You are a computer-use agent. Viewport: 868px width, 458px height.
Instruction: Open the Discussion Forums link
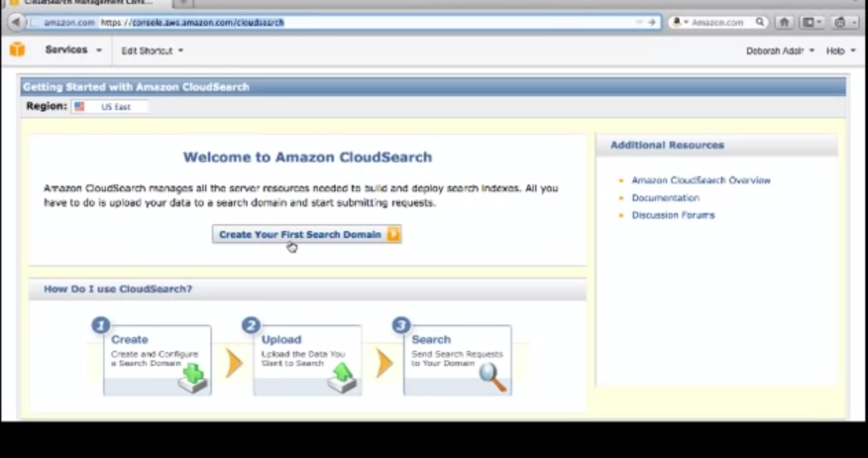pyautogui.click(x=673, y=215)
